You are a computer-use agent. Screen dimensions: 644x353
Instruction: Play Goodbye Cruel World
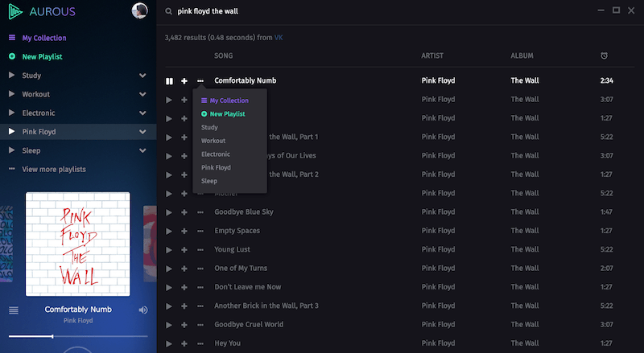coord(169,325)
